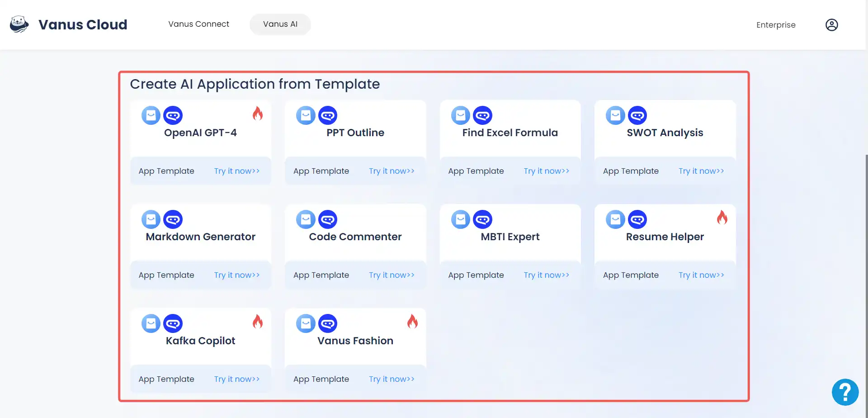This screenshot has height=418, width=868.
Task: Click the light-blue app icon on Markdown Generator card
Action: (x=151, y=219)
